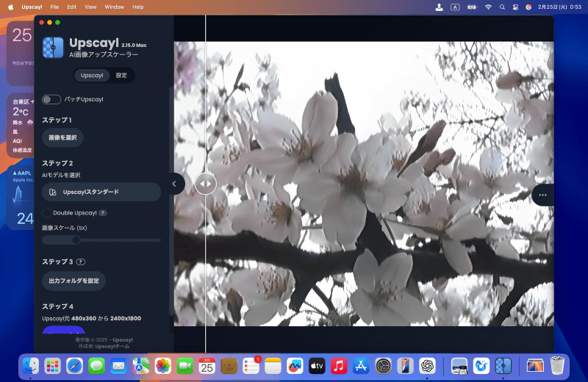Open Mail from the Dock
The width and height of the screenshot is (588, 382).
(x=118, y=366)
